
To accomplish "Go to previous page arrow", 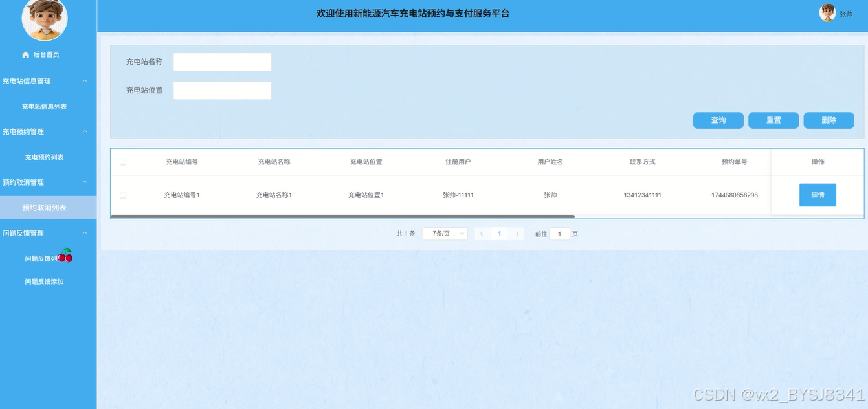I will [482, 234].
